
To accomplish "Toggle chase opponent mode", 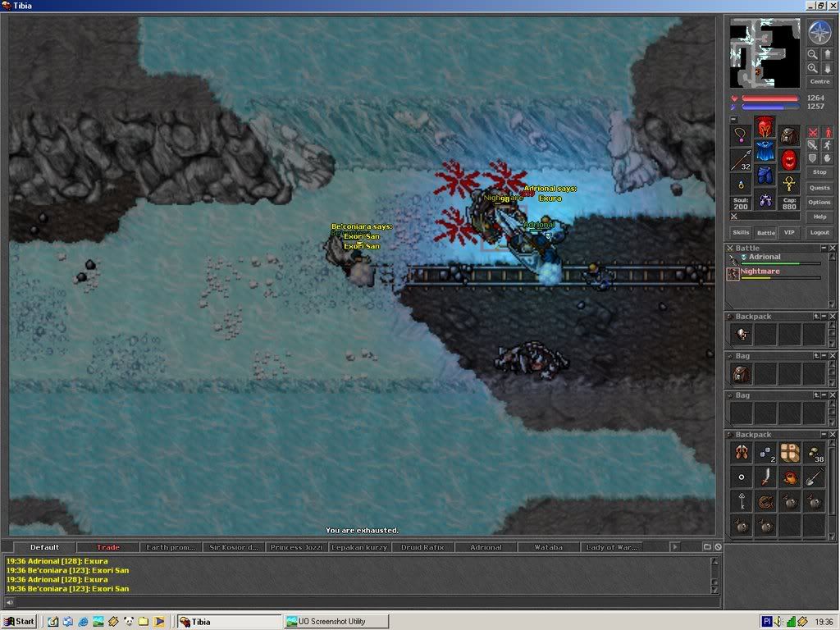I will 828,145.
